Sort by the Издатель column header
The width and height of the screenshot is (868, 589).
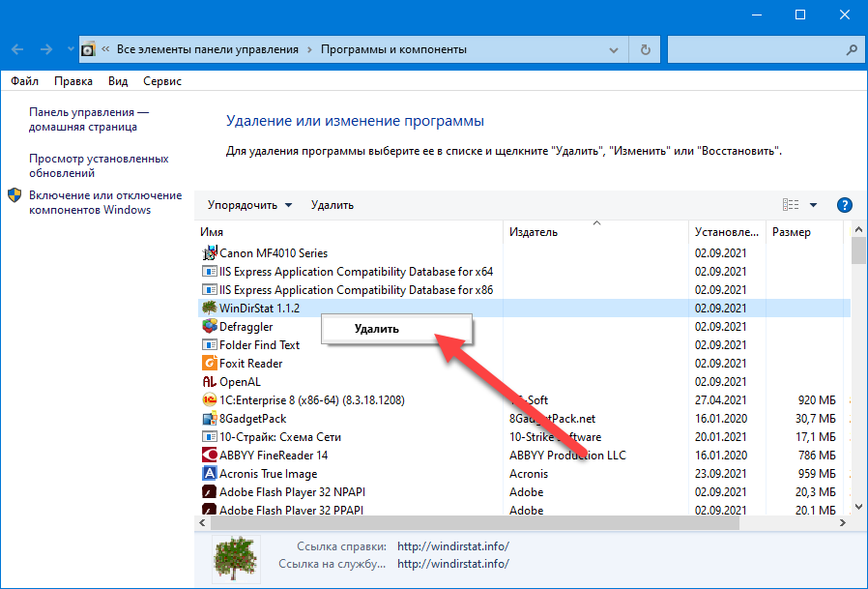point(595,232)
